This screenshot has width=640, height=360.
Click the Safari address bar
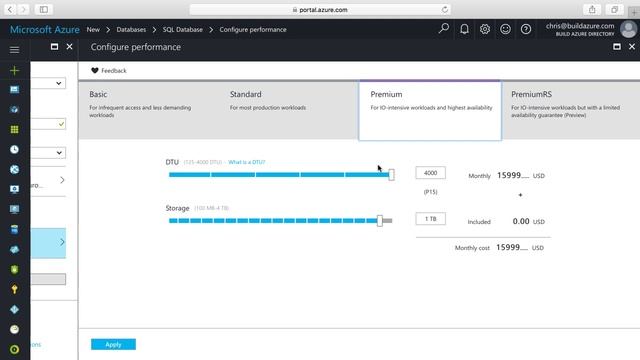320,9
